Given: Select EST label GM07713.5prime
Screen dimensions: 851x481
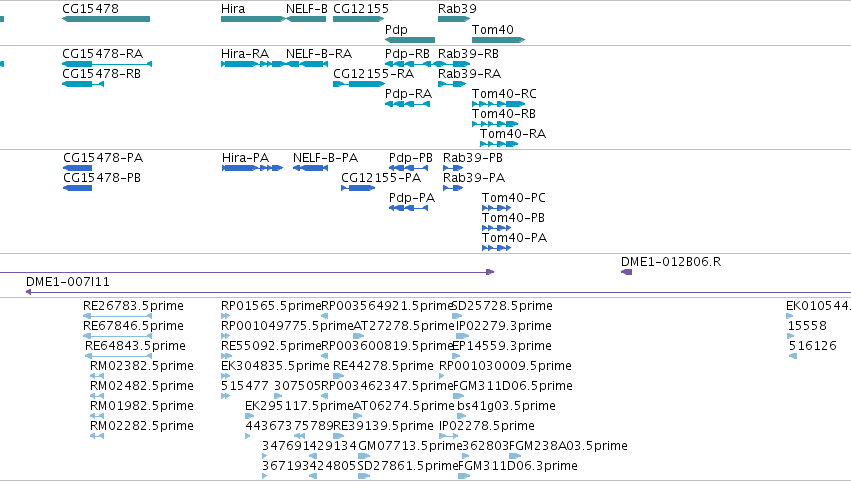Looking at the screenshot, I should point(410,447).
